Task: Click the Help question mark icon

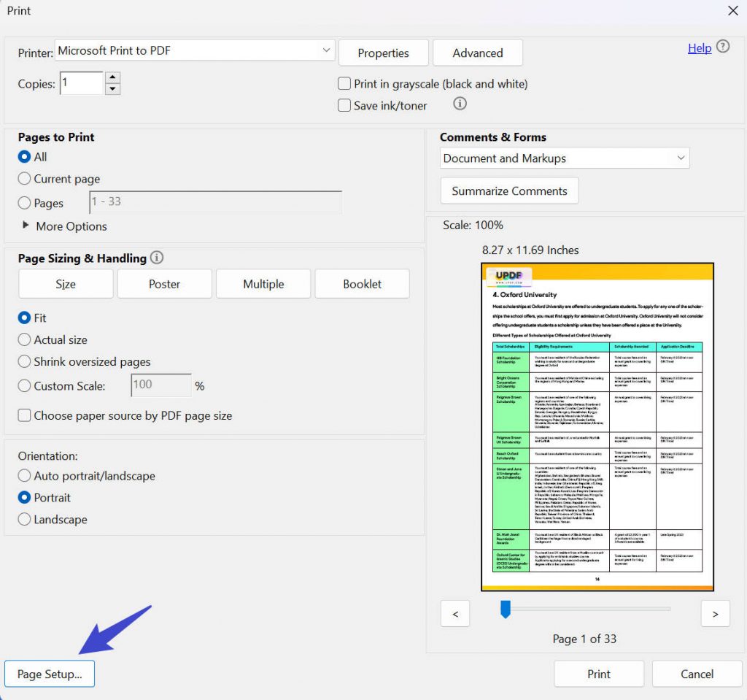Action: tap(723, 47)
